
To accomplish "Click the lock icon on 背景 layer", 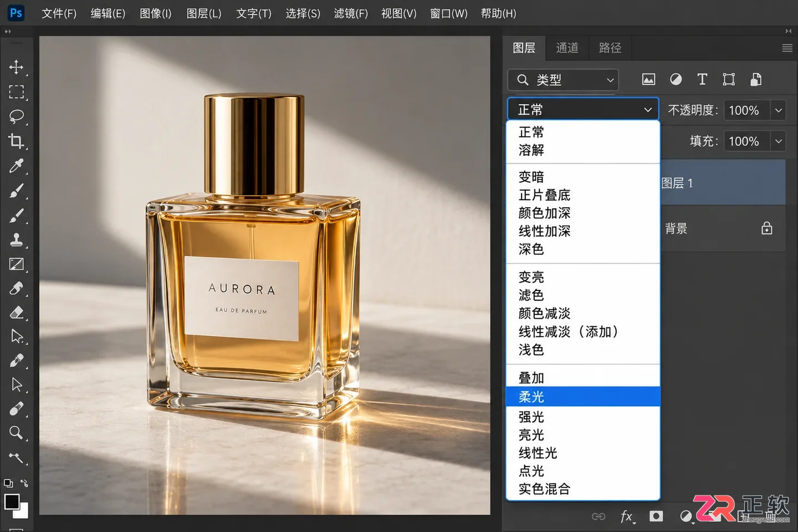I will pyautogui.click(x=766, y=228).
